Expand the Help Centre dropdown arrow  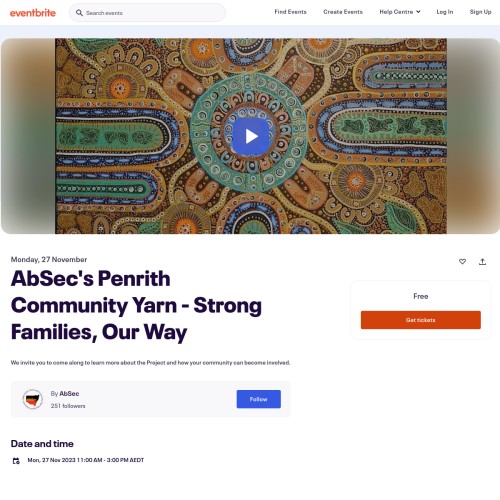tap(418, 12)
